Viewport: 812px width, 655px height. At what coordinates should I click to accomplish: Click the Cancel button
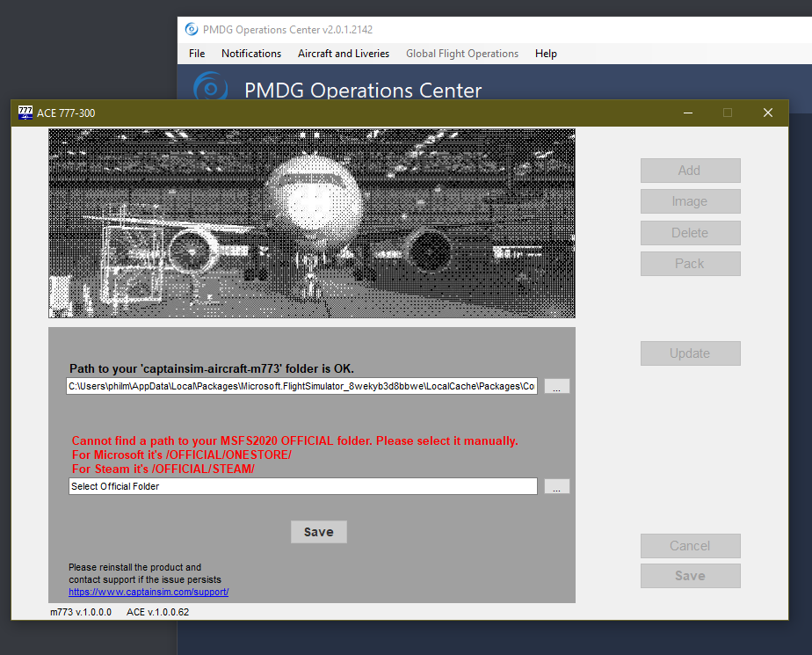(691, 546)
